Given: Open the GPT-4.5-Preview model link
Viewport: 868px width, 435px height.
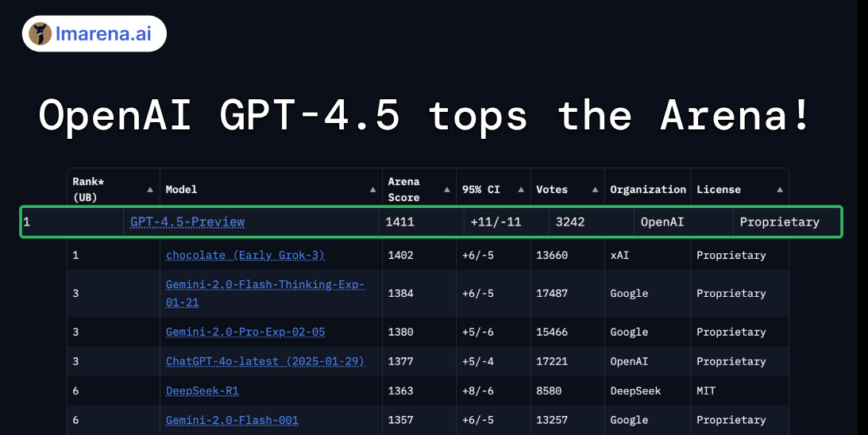Looking at the screenshot, I should pos(187,222).
